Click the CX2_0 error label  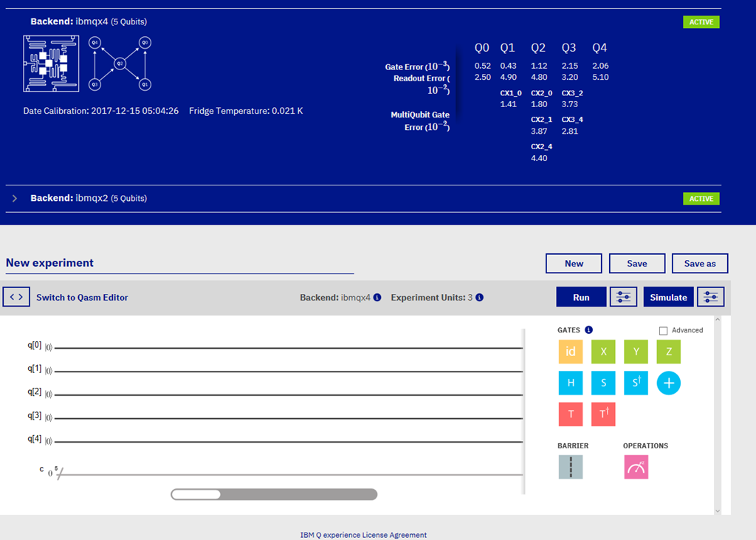[541, 93]
